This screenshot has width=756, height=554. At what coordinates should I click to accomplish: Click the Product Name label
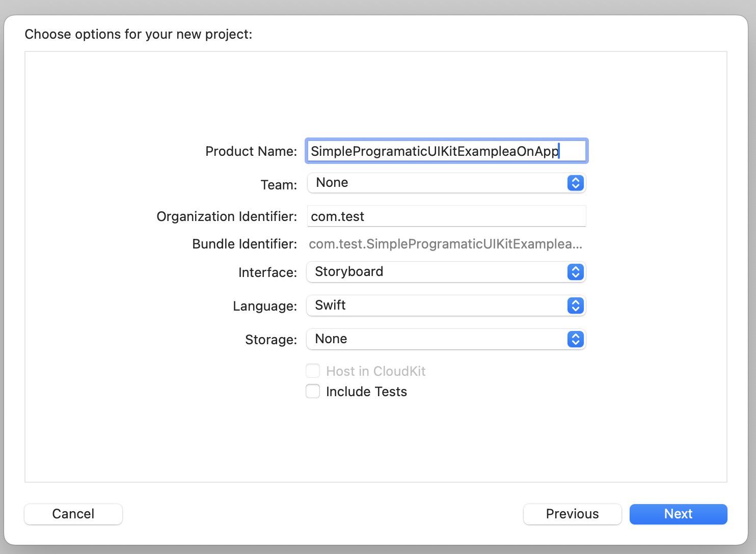251,151
